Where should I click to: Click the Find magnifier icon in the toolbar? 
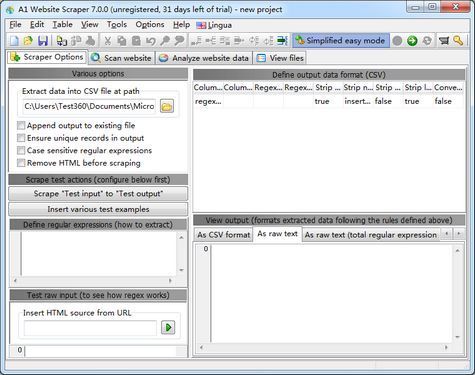tap(165, 41)
